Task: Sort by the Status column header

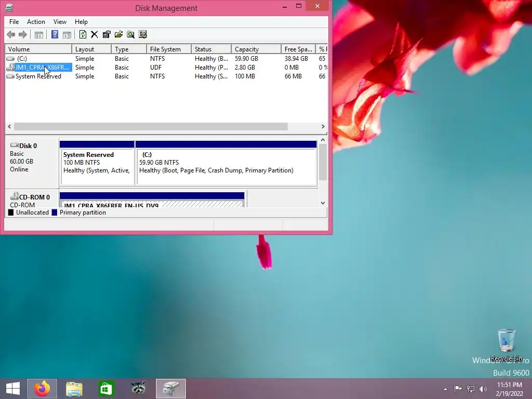Action: point(211,49)
